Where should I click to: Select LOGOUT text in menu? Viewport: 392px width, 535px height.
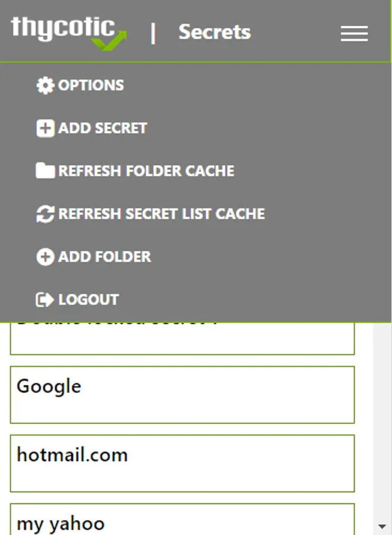(x=88, y=300)
